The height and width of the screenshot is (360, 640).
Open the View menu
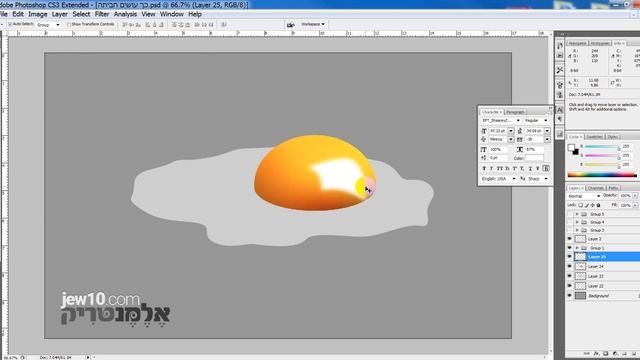(148, 14)
